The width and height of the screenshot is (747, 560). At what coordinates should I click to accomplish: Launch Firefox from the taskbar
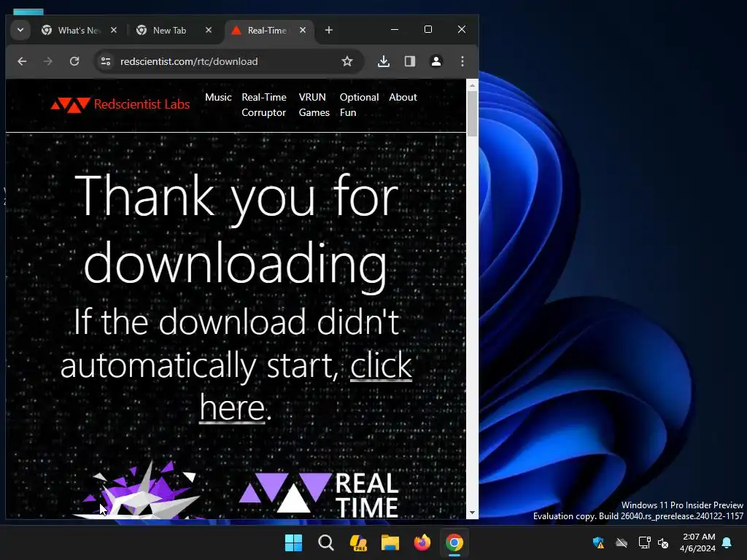(422, 542)
